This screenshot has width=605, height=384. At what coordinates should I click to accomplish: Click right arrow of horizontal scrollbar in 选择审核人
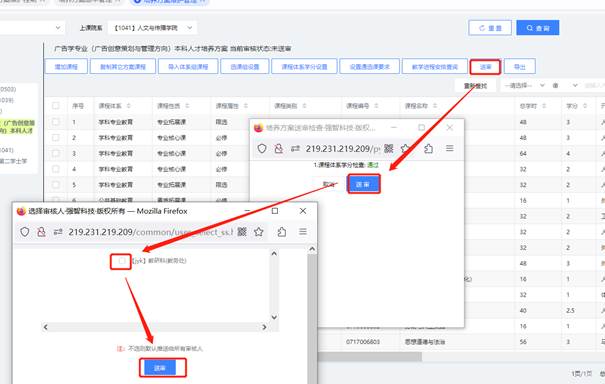click(x=264, y=327)
